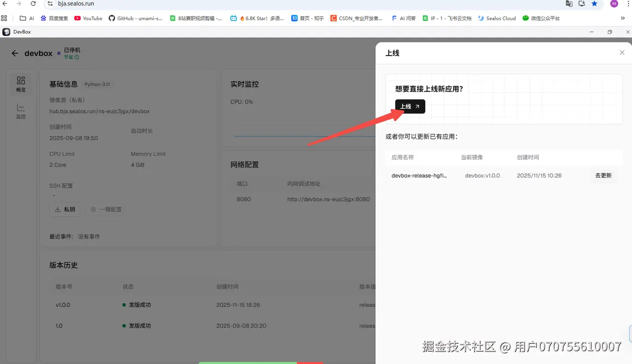Click the internal address http://devbox.ns-eujc3jgx:8080
This screenshot has width=632, height=364.
tap(328, 199)
